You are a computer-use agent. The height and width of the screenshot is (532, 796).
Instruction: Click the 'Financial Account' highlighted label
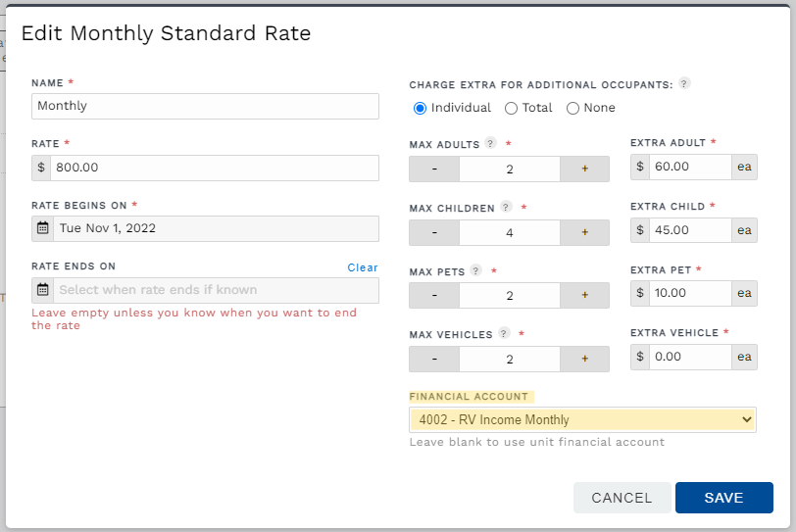pos(469,397)
